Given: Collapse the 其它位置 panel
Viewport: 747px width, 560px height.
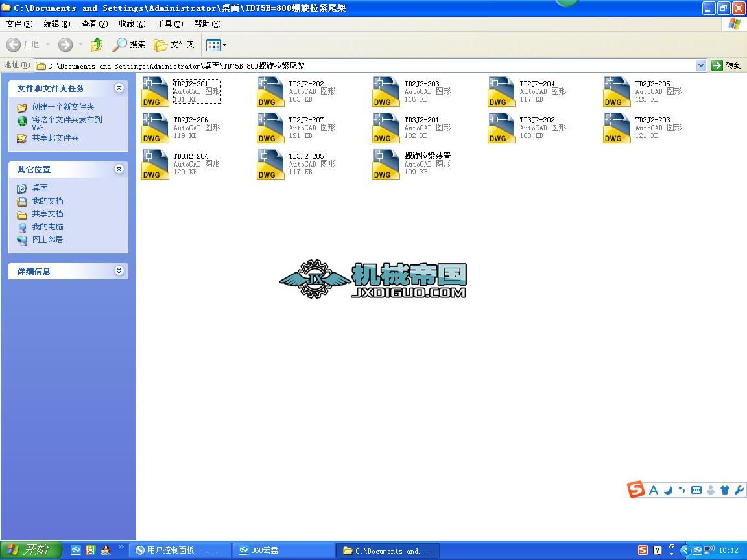Looking at the screenshot, I should 119,169.
